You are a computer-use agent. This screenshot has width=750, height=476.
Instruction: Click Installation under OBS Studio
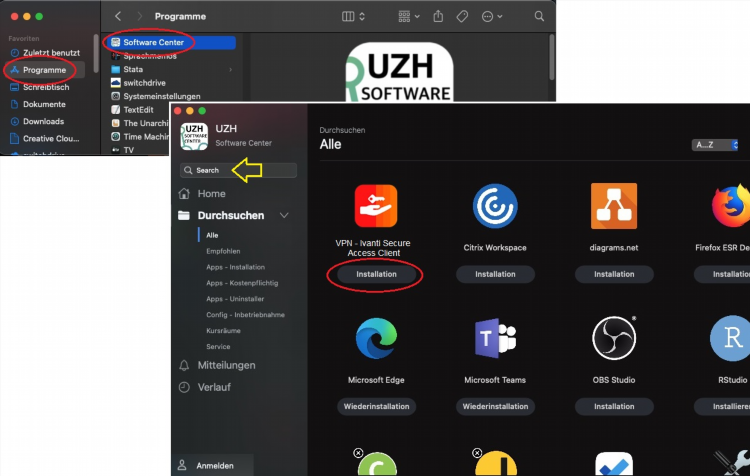pyautogui.click(x=614, y=406)
